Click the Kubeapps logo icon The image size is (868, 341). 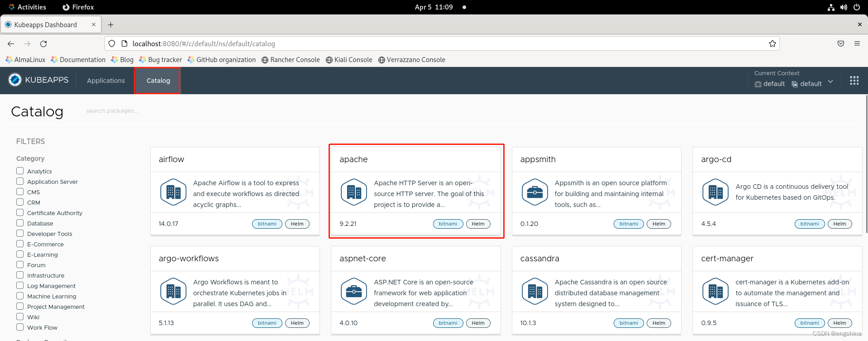coord(15,80)
